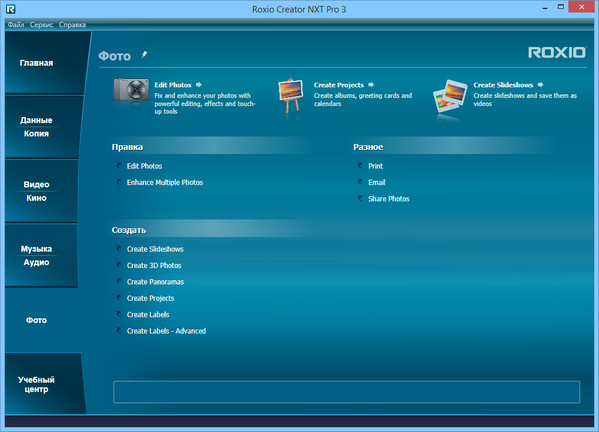Click the Roxio app icon in title bar
Screen dimensions: 599x432
[x=11, y=9]
